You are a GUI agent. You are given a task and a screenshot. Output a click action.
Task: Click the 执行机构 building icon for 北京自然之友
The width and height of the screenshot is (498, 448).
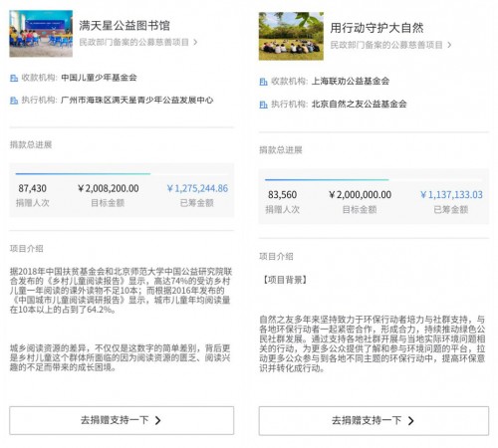263,105
